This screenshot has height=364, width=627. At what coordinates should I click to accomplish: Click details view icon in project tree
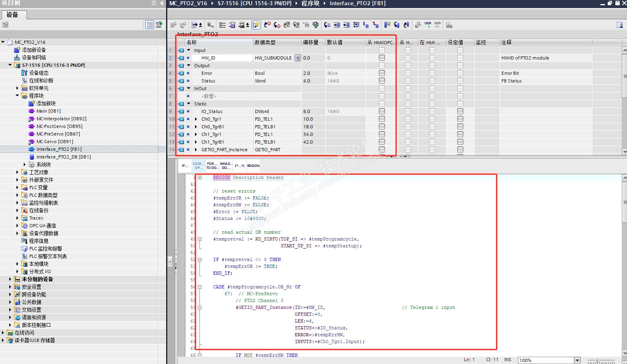(x=149, y=25)
